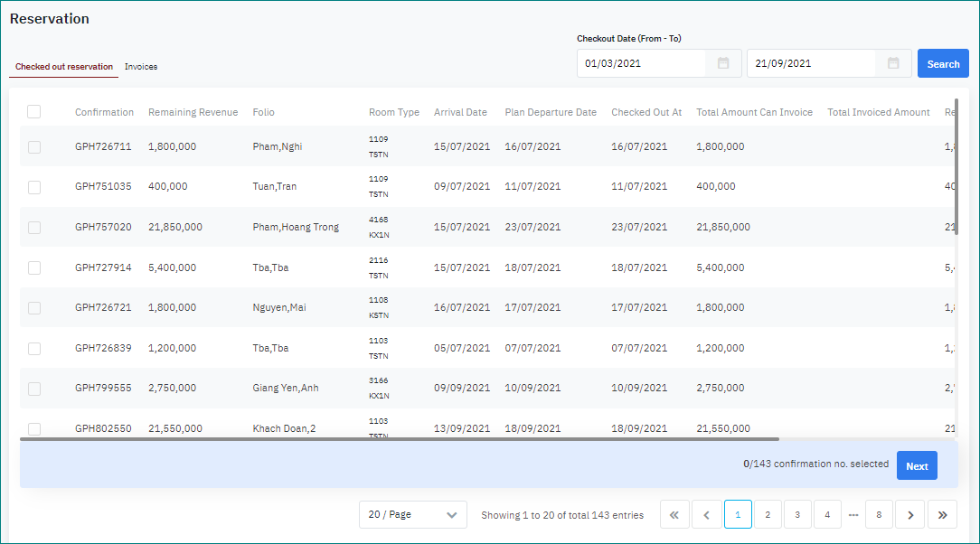Screen dimensions: 980x544
Task: Click the Next button
Action: click(917, 466)
